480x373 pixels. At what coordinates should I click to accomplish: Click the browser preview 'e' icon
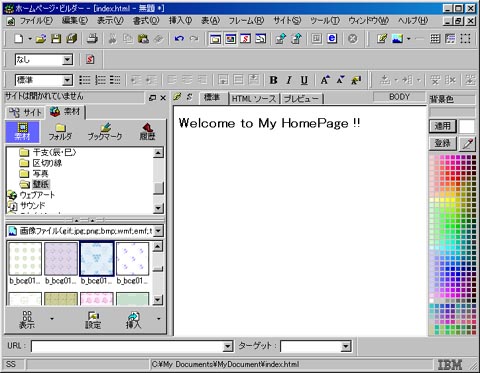(x=332, y=38)
